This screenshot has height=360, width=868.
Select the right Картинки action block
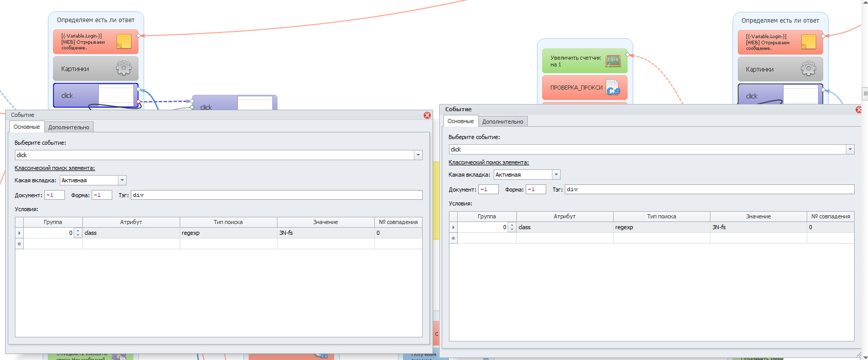[780, 69]
